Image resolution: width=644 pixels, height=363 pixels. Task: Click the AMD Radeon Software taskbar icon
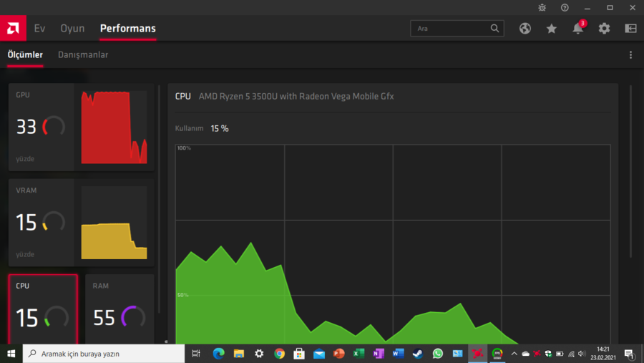coord(477,354)
